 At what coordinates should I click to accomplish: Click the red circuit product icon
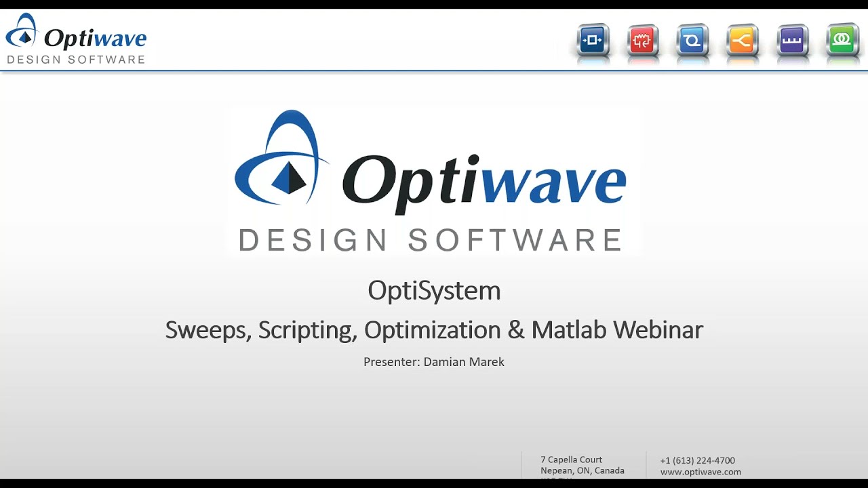pos(642,40)
